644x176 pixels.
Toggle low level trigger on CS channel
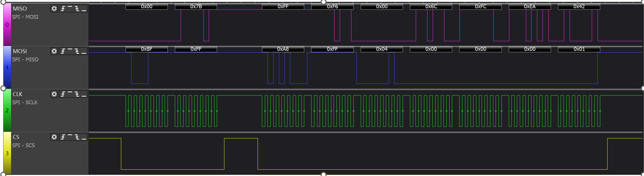pos(84,137)
